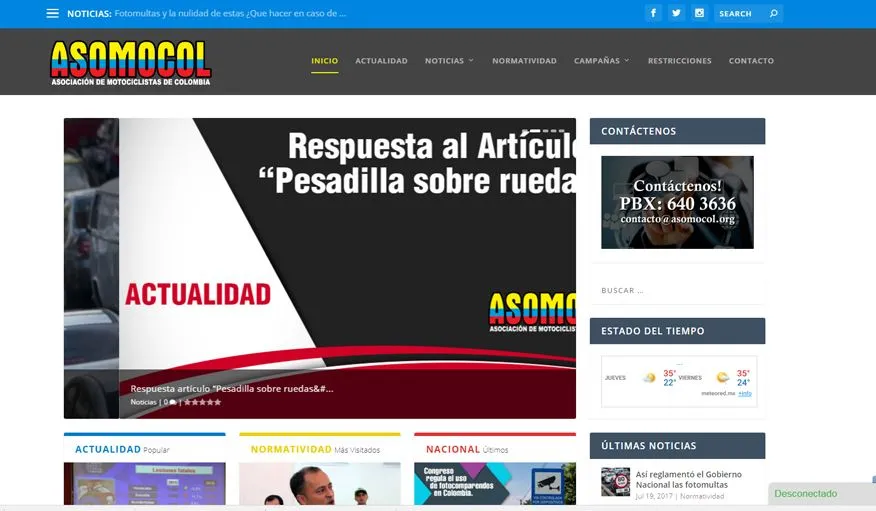Click the ASOMOCOL logo
Image resolution: width=876 pixels, height=511 pixels.
[x=131, y=63]
